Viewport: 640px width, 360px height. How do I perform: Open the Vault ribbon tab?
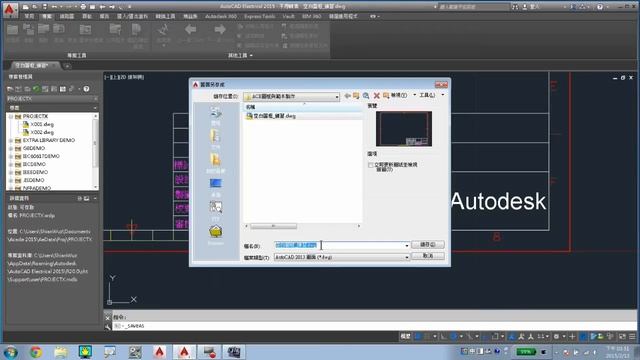click(288, 16)
